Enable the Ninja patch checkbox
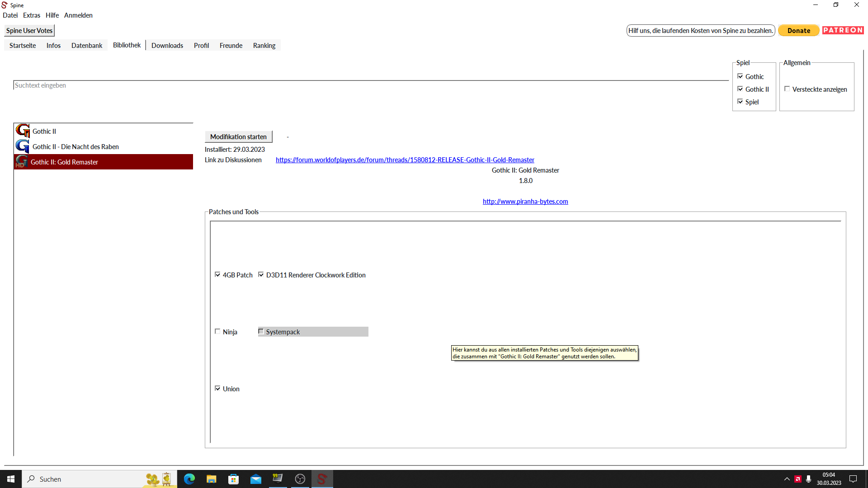868x488 pixels. click(217, 331)
